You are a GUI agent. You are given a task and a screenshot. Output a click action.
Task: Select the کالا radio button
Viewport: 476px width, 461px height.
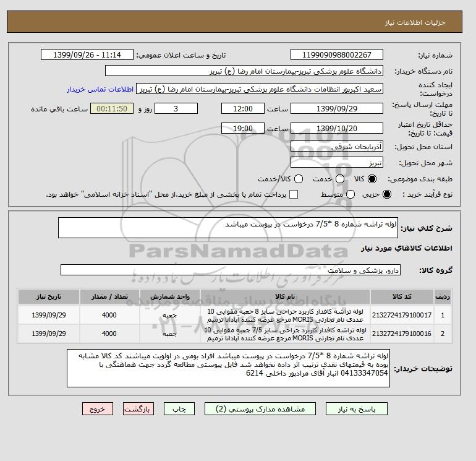[372, 179]
